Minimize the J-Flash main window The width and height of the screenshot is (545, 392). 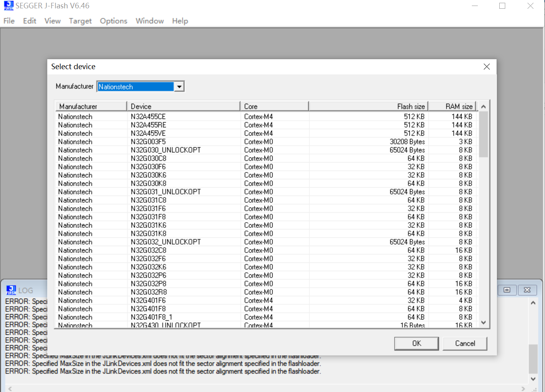(475, 6)
